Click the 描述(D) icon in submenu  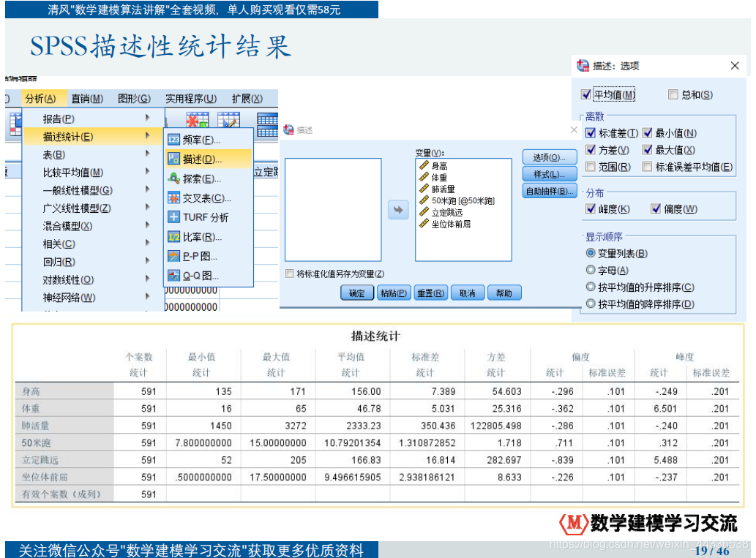[173, 159]
